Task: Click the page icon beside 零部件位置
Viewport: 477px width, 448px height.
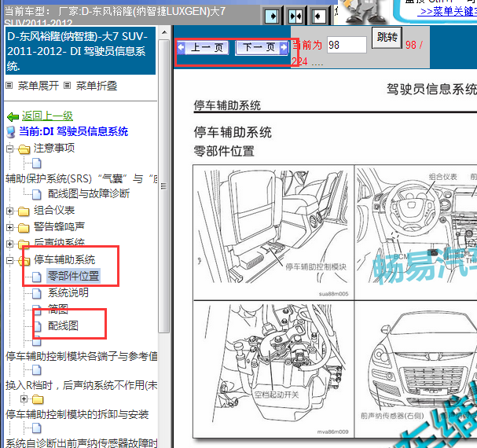Action: pos(37,277)
